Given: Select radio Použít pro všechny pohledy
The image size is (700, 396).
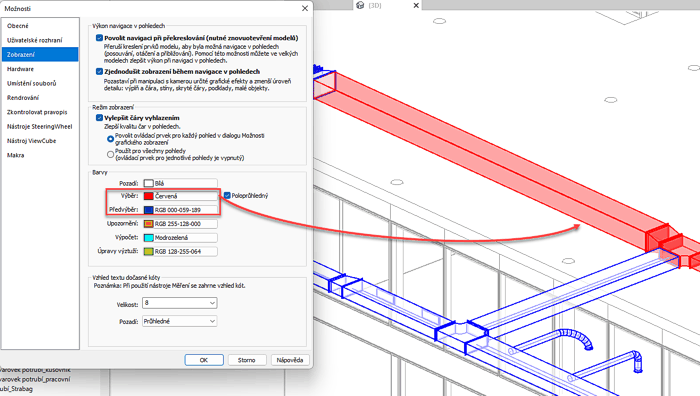Looking at the screenshot, I should (x=110, y=154).
